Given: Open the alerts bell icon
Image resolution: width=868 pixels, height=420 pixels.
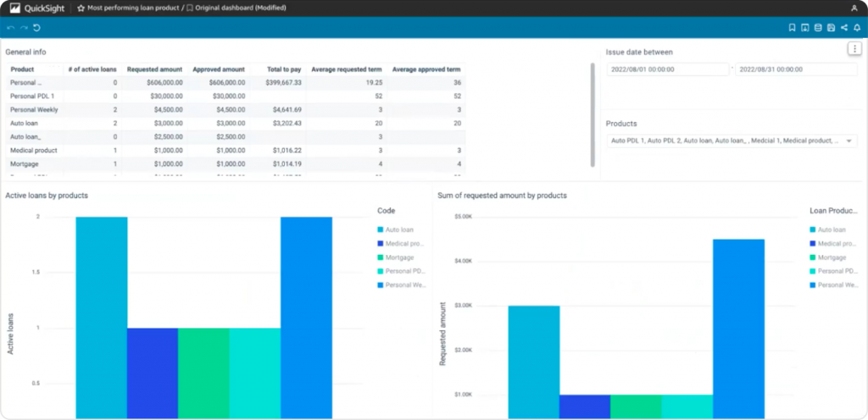Looking at the screenshot, I should pyautogui.click(x=857, y=28).
